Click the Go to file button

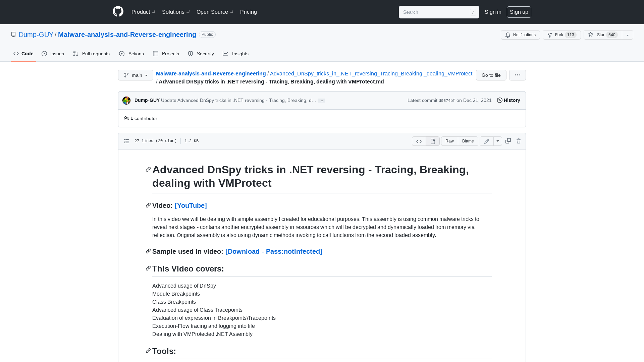pos(491,75)
